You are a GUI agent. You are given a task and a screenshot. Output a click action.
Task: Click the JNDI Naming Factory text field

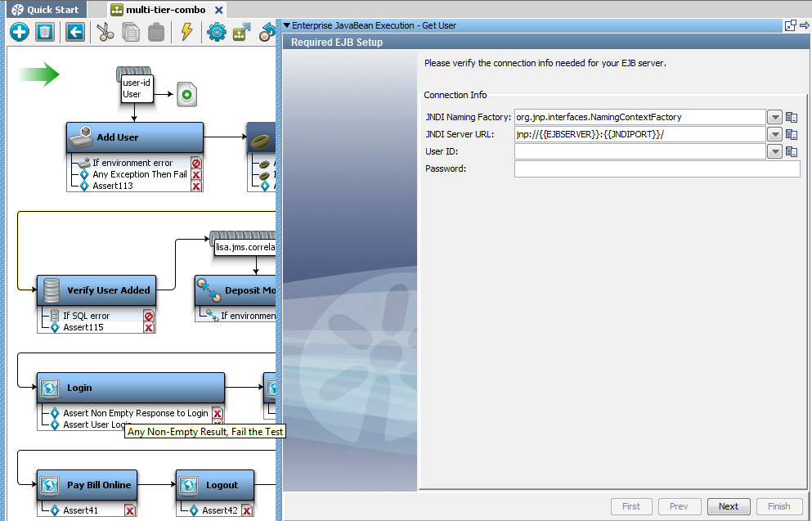(x=640, y=117)
